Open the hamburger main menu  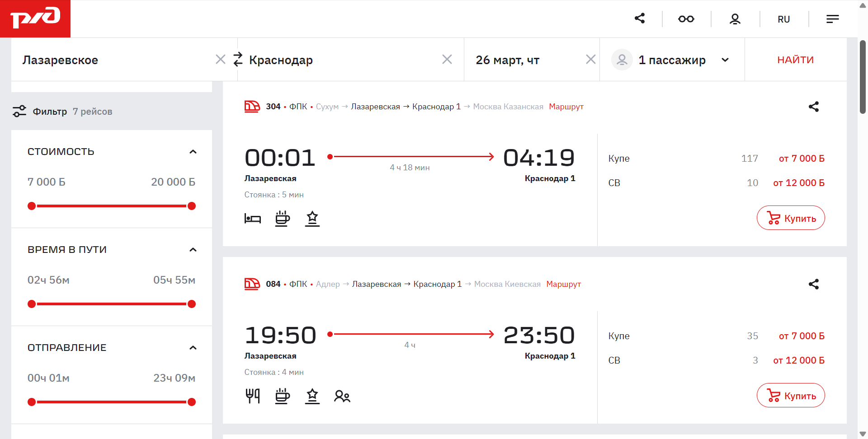(832, 19)
